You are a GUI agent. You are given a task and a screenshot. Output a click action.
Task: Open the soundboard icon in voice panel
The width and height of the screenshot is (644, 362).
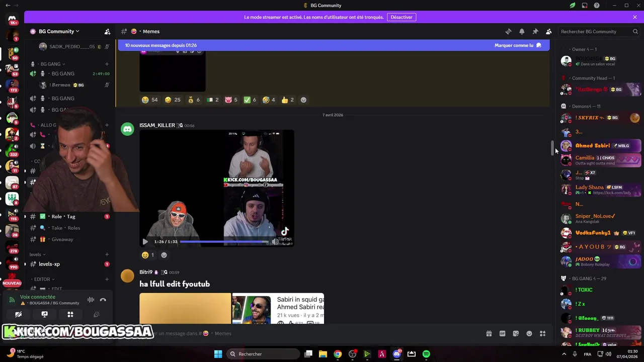click(x=97, y=314)
